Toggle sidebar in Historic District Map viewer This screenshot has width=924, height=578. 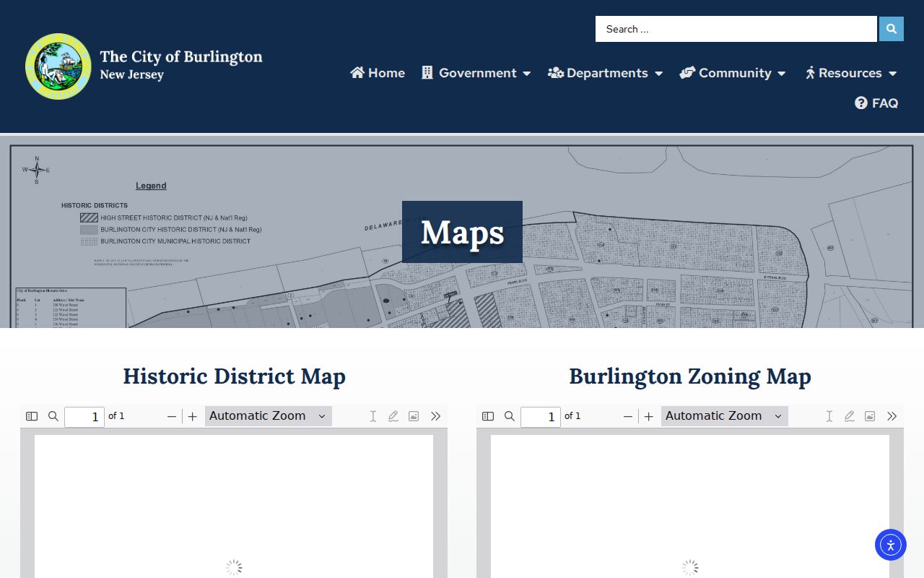(32, 416)
